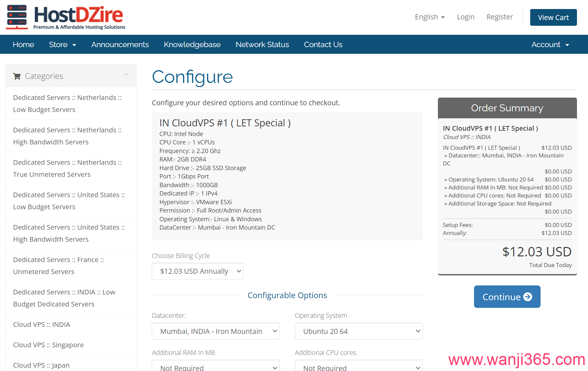The image size is (588, 371).
Task: Open INDIA Low Budget Dedicated Servers category
Action: pyautogui.click(x=71, y=298)
